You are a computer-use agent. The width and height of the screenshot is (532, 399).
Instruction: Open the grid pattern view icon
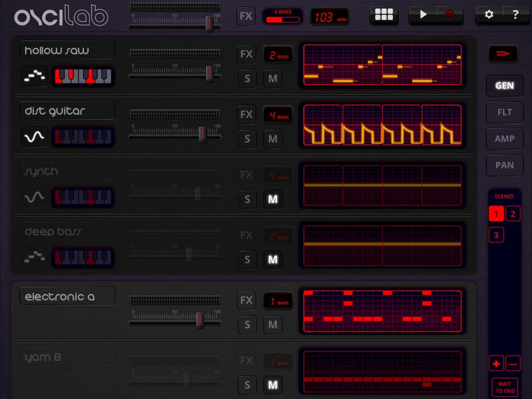pos(384,15)
